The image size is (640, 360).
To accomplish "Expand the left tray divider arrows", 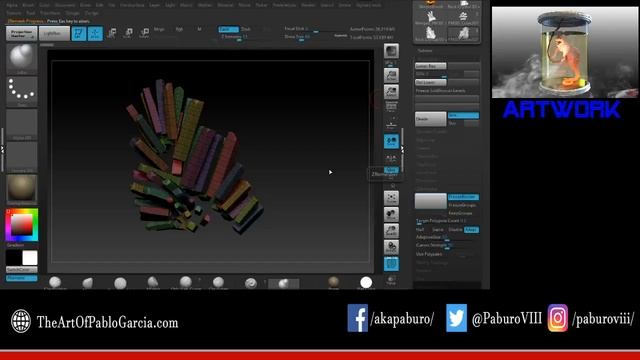I will [x=2, y=150].
